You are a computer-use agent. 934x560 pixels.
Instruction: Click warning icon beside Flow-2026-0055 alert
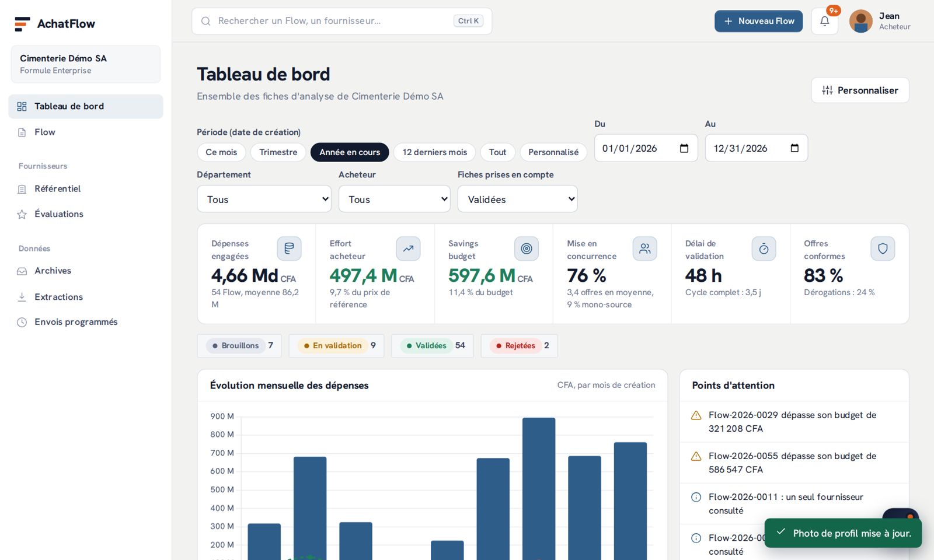pyautogui.click(x=696, y=456)
